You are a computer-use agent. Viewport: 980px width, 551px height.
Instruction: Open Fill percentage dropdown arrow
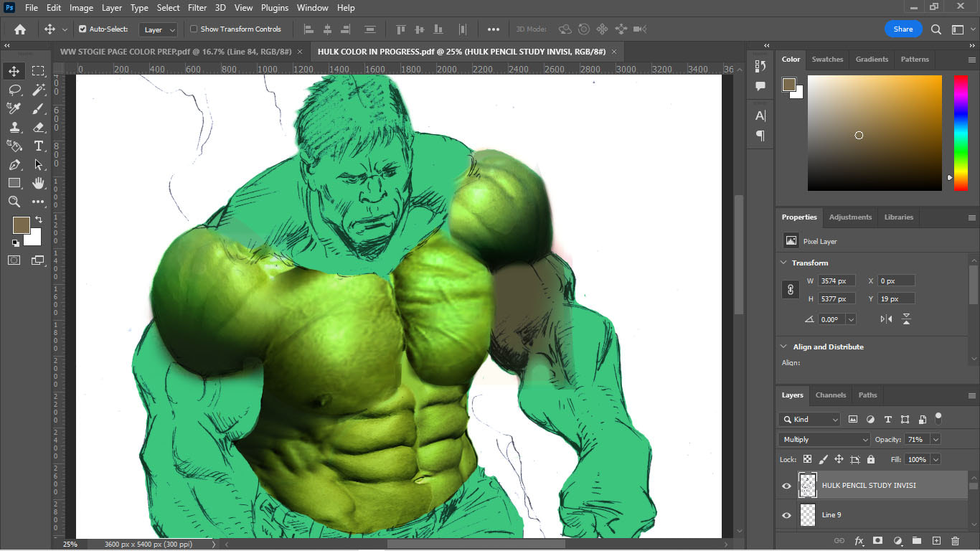click(x=936, y=459)
